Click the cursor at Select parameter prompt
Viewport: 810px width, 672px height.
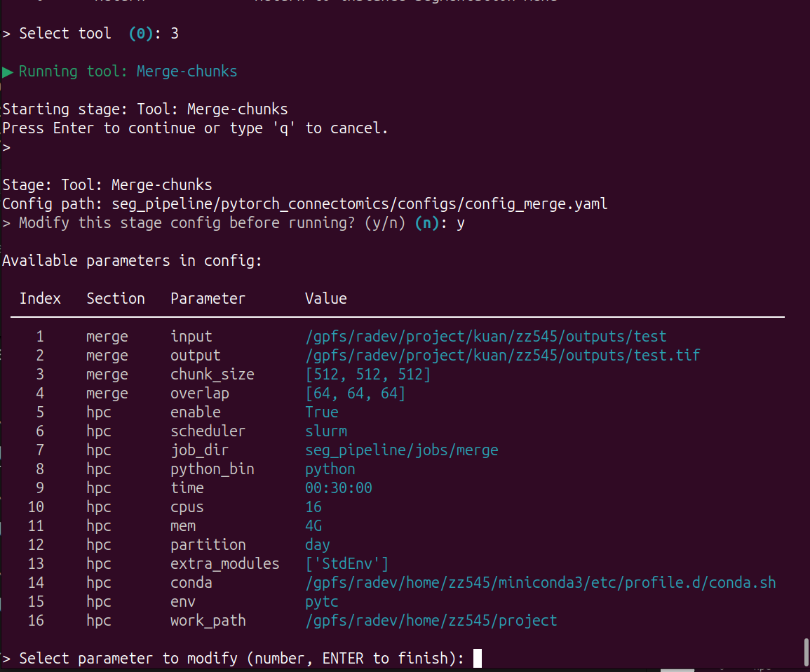(x=478, y=658)
